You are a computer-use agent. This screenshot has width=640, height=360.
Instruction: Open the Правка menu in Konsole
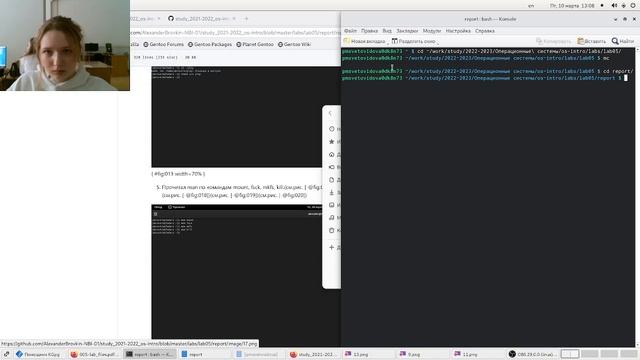369,31
